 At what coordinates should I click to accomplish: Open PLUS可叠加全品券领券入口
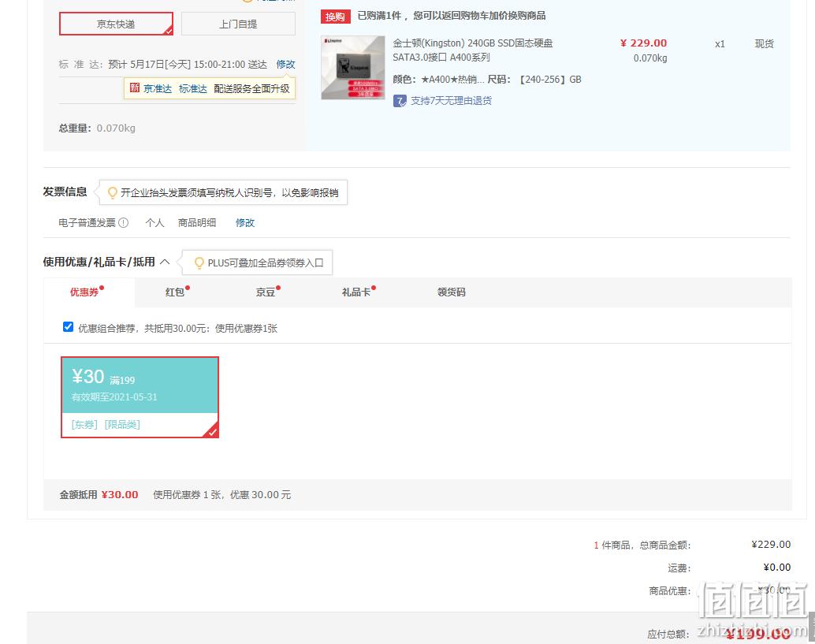click(x=266, y=263)
